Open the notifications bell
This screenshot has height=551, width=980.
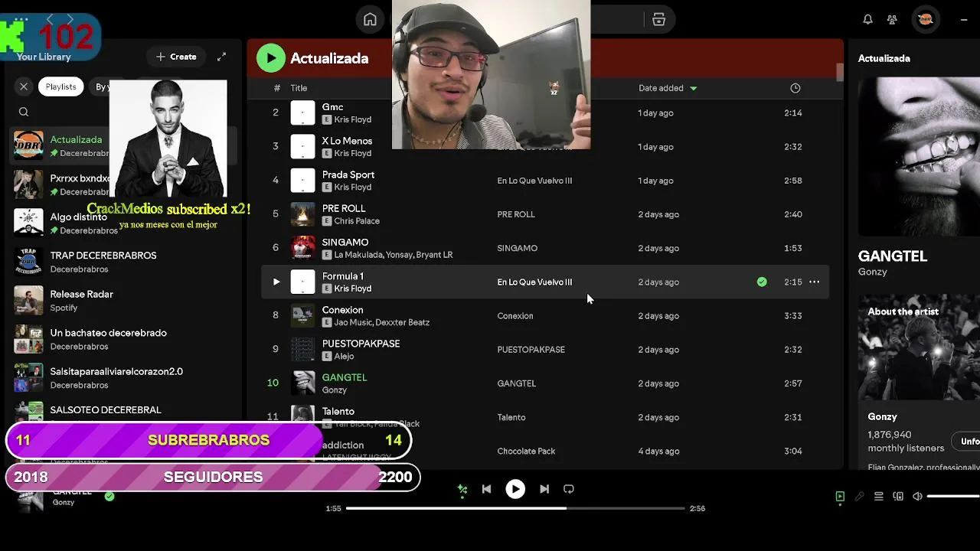point(867,20)
